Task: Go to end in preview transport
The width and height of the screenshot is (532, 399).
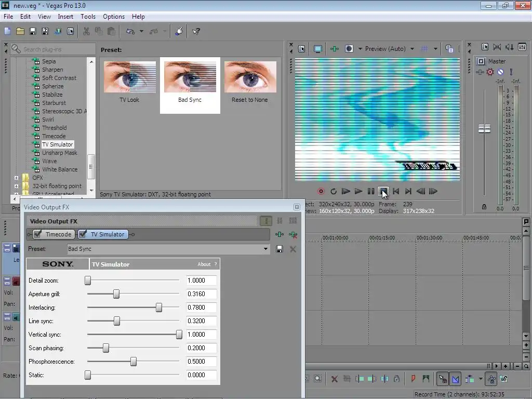Action: [x=408, y=191]
